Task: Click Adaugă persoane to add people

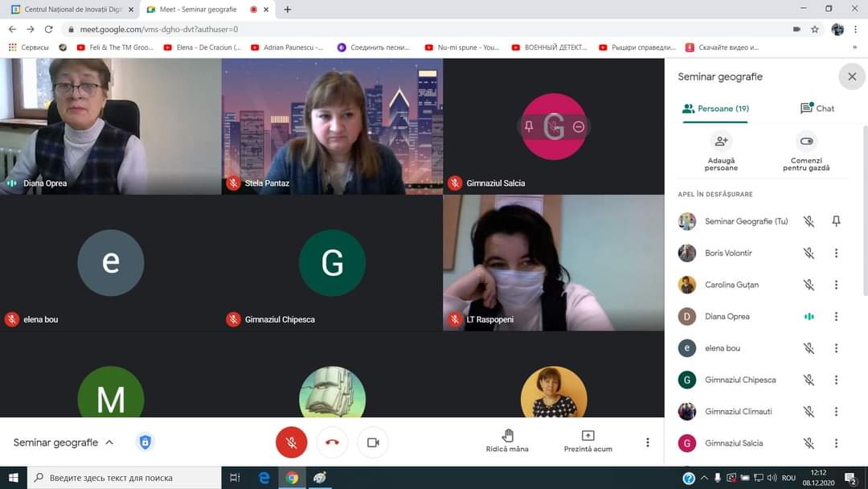Action: click(x=721, y=150)
